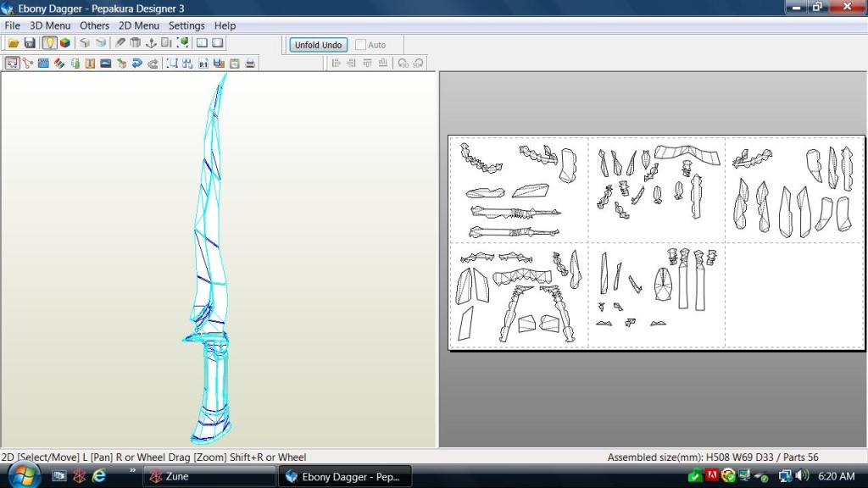Click the Ebony Dagger taskbar button
The image size is (868, 488).
[345, 476]
